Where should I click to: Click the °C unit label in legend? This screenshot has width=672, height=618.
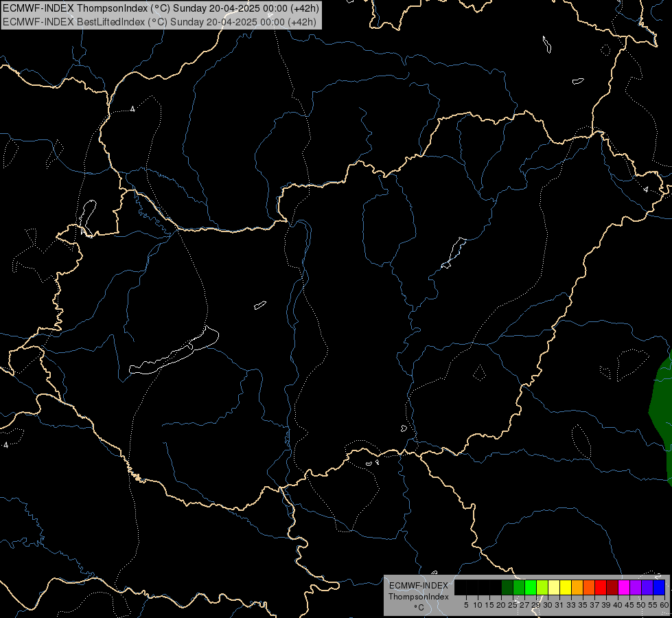419,608
